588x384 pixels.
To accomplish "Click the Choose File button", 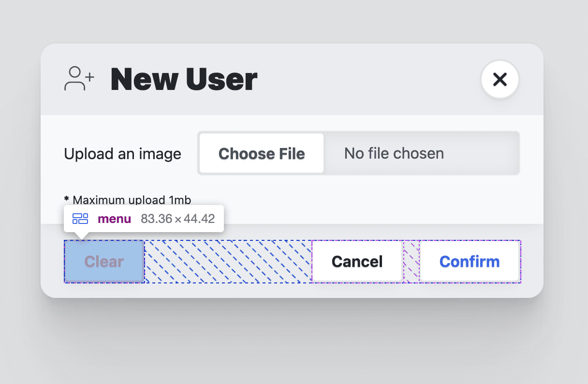I will click(261, 153).
